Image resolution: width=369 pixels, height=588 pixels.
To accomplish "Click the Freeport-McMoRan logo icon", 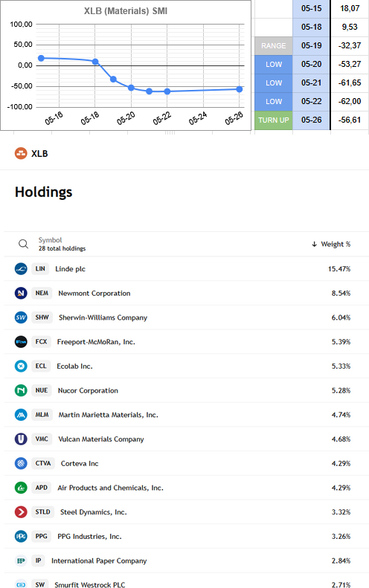I will click(21, 342).
